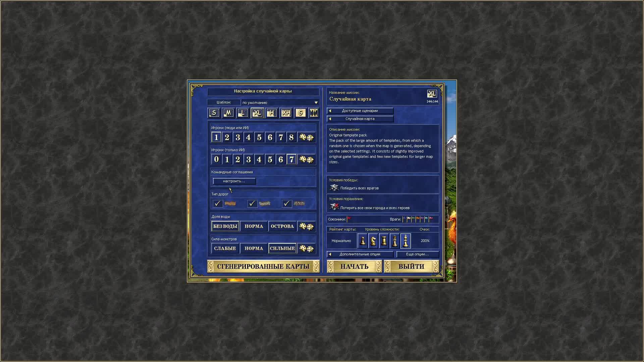Screen dimensions: 644x362
Task: Set human-or-AI players to 8
Action: (291, 137)
